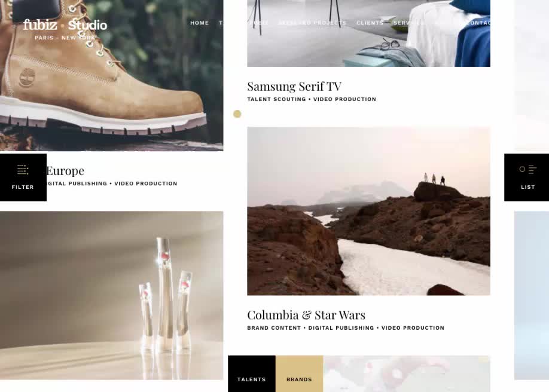
Task: Click the gold circle cursor dot
Action: (x=237, y=114)
